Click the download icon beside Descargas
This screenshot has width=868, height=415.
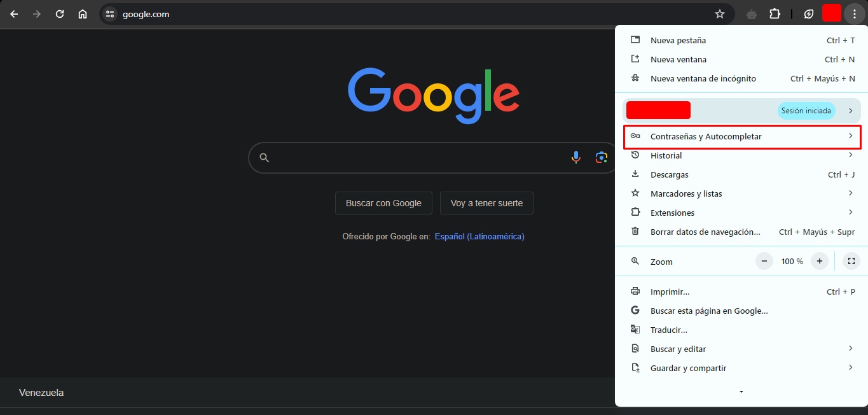click(635, 174)
